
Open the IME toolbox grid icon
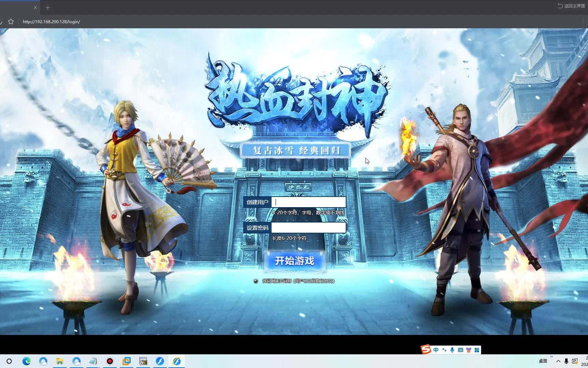point(477,350)
